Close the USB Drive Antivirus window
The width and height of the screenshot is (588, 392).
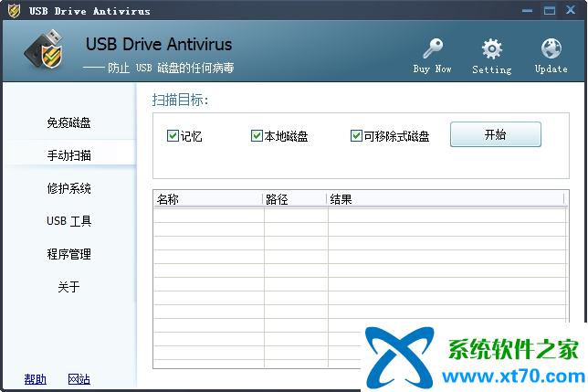(x=571, y=10)
